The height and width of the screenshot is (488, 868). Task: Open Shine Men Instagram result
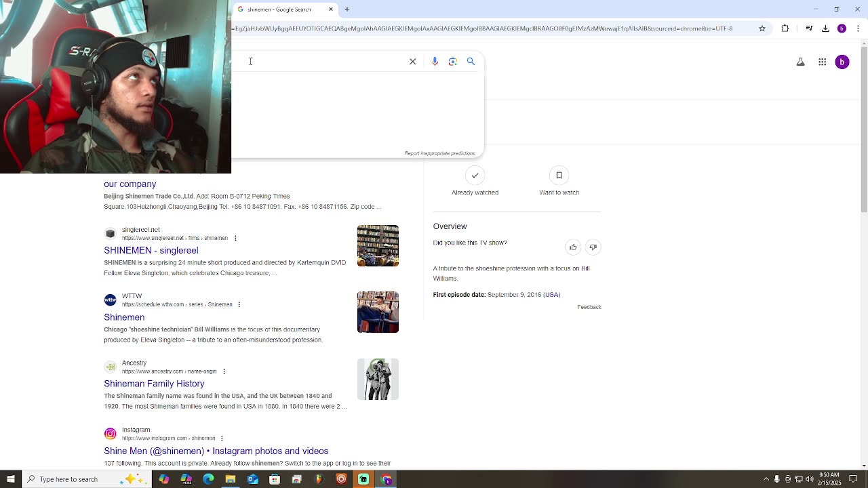pos(216,451)
